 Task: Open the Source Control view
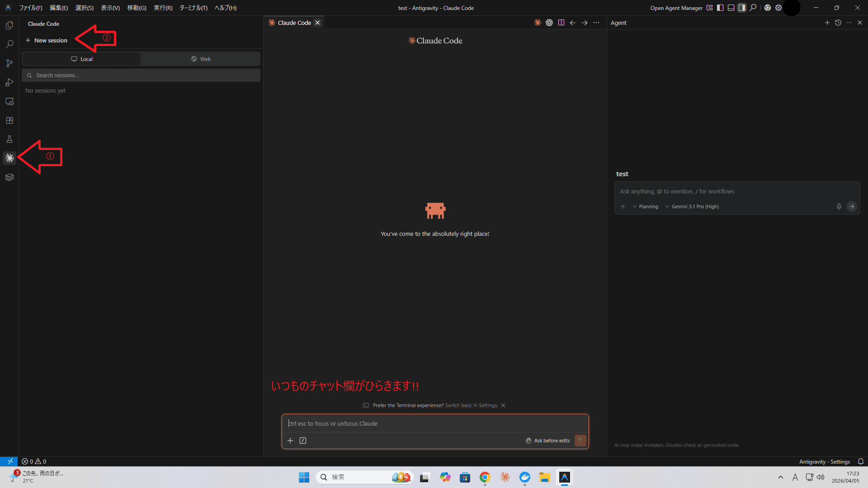point(9,63)
